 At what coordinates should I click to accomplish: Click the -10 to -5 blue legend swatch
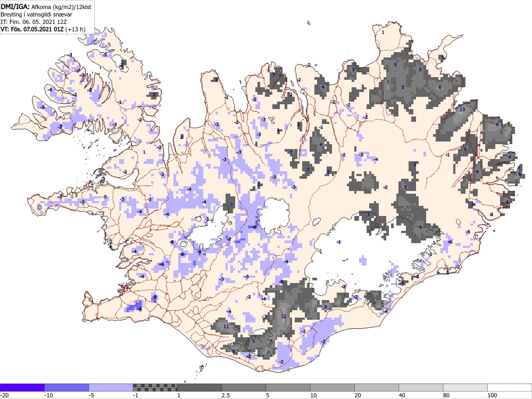coord(66,387)
